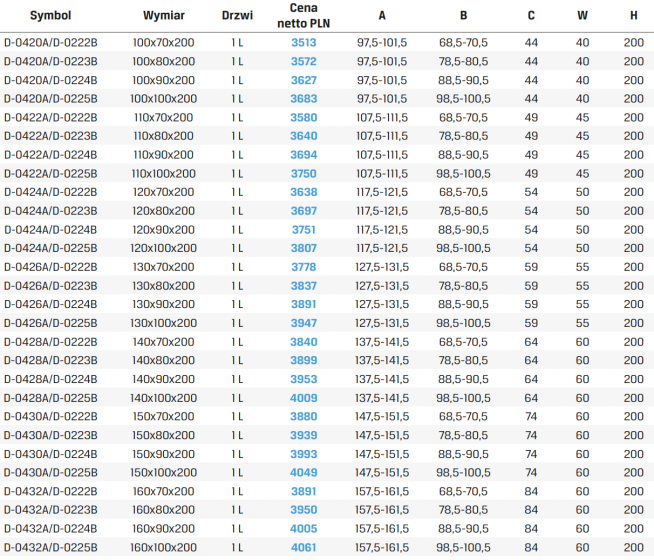Click the Wymiar column header
This screenshot has width=654, height=560.
(164, 15)
